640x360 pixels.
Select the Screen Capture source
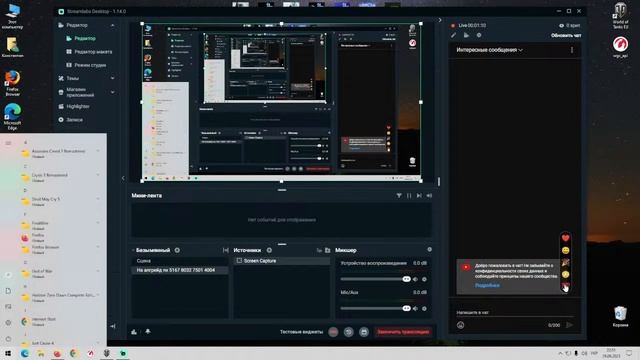click(282, 260)
